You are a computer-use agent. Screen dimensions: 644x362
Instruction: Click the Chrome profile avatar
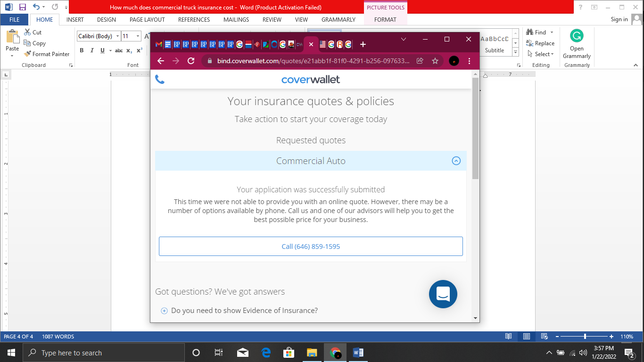[454, 61]
